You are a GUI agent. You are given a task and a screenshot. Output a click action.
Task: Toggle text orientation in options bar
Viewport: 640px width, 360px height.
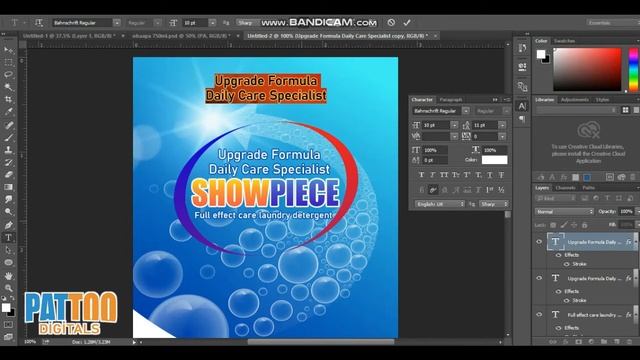(x=39, y=23)
